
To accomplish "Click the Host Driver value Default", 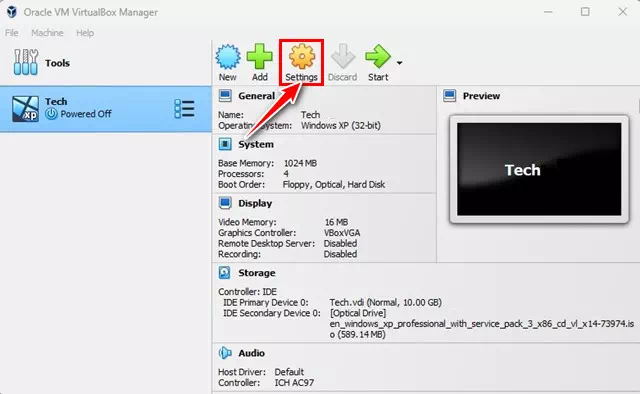I will pos(289,372).
